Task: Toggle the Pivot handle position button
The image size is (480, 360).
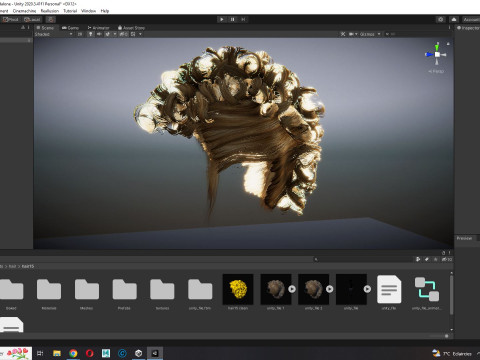Action: pos(10,19)
